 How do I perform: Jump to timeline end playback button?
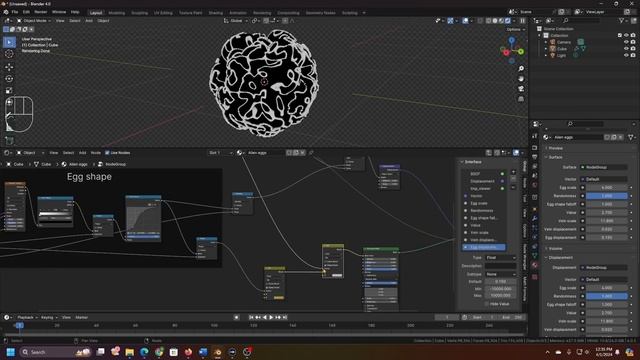[x=285, y=317]
